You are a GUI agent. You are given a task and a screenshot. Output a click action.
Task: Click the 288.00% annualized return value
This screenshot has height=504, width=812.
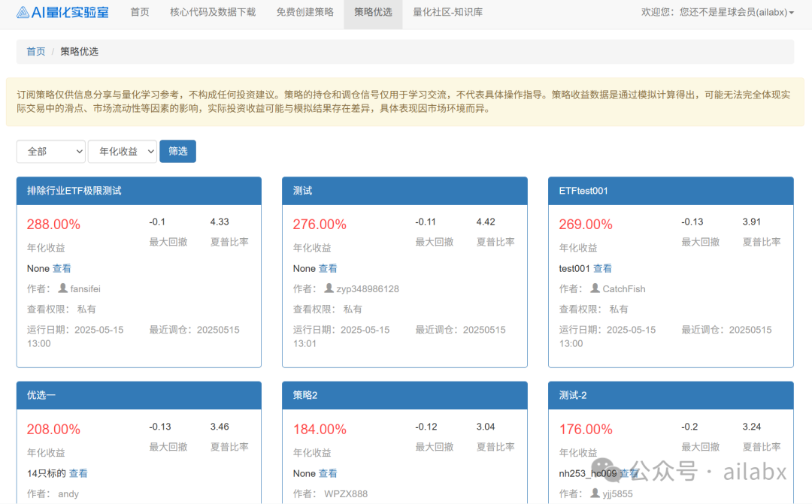point(53,224)
